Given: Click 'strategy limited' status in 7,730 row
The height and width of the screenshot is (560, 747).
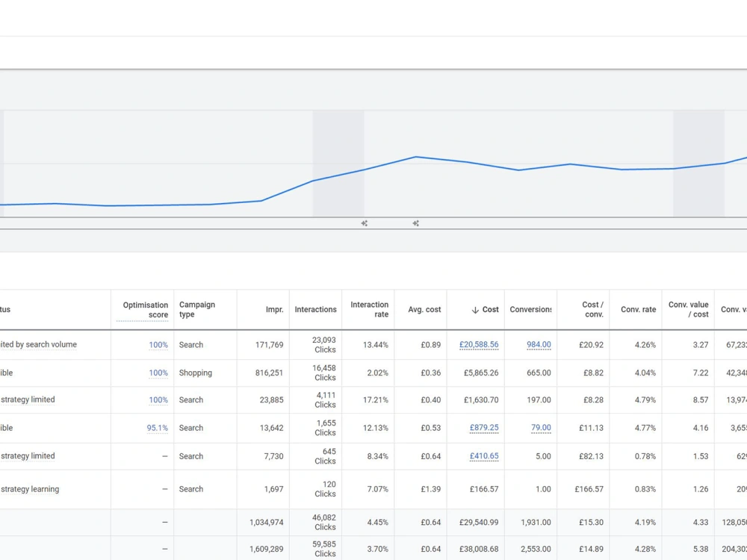Looking at the screenshot, I should coord(28,455).
